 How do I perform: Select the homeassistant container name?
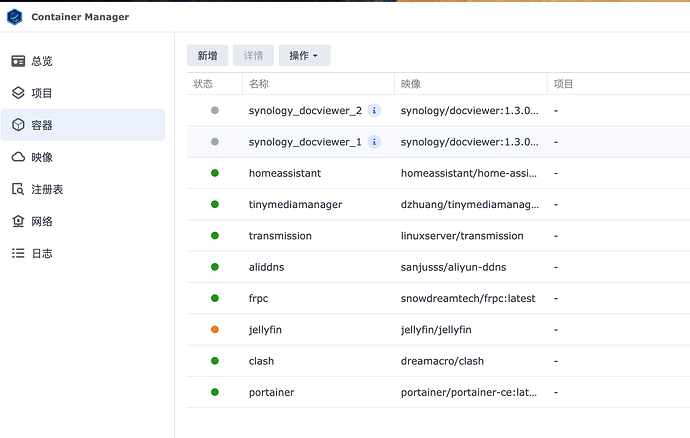pos(285,173)
